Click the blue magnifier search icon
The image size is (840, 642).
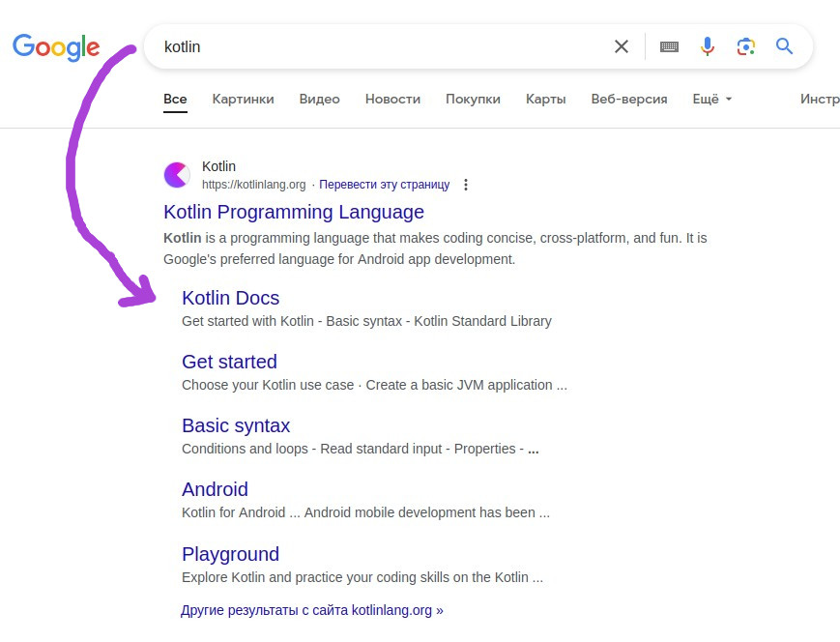[x=784, y=46]
